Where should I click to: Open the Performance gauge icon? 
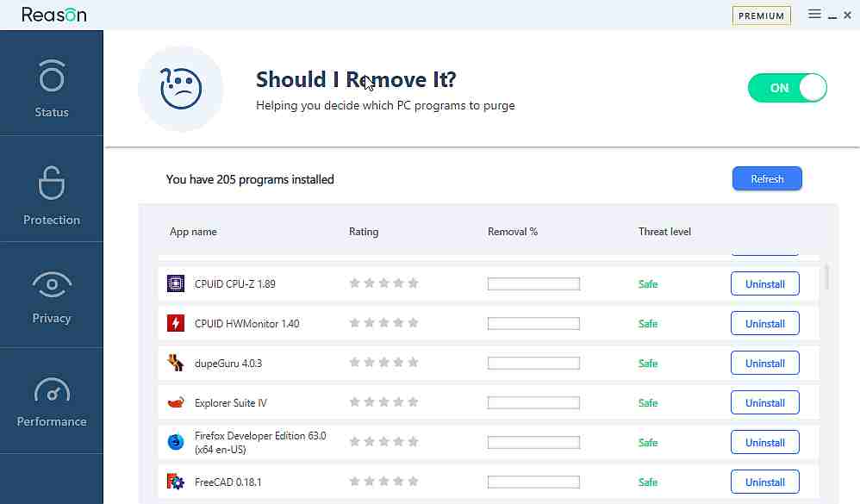52,390
